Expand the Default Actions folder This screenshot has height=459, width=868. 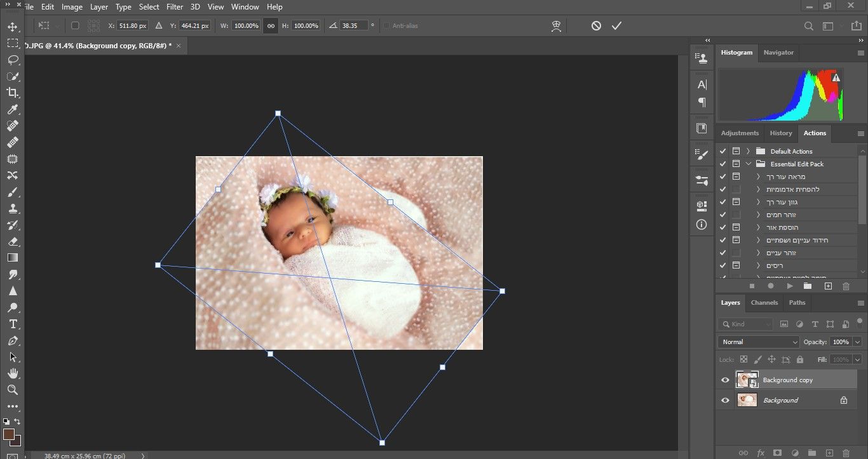coord(748,151)
